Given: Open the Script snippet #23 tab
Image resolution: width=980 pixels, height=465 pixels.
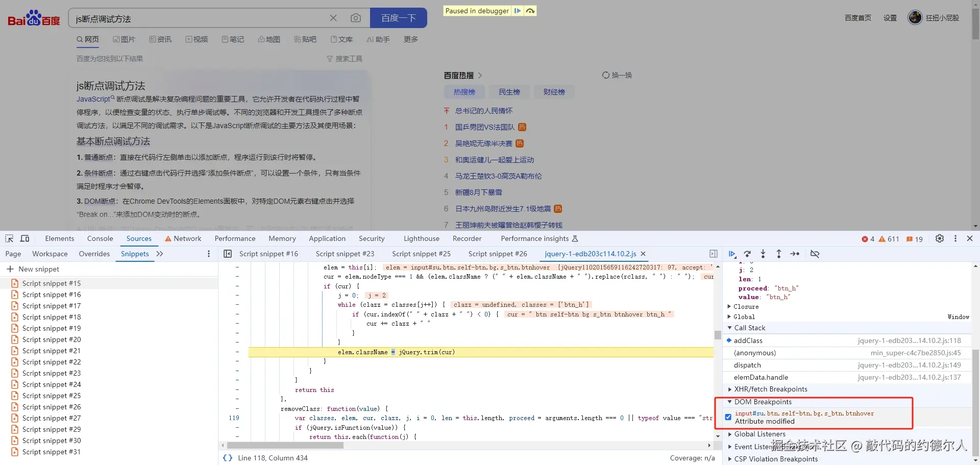Looking at the screenshot, I should (345, 254).
